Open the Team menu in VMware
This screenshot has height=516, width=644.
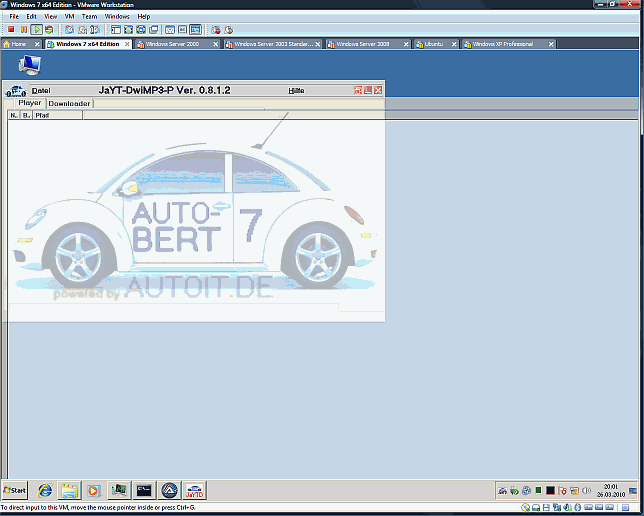click(89, 17)
